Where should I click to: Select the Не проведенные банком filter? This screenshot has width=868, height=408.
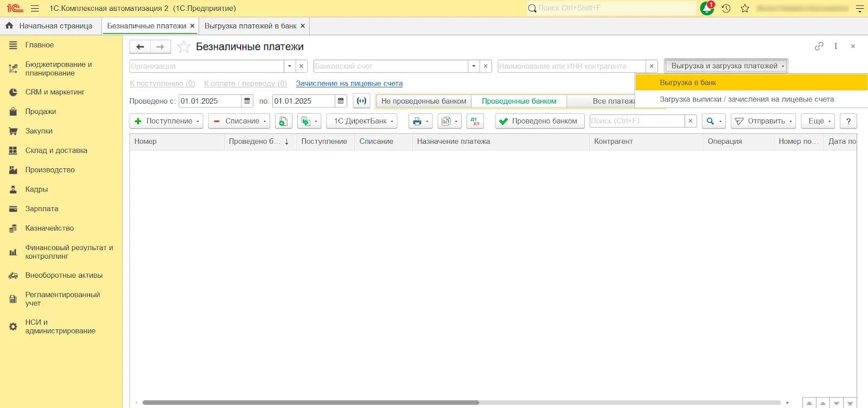coord(423,101)
